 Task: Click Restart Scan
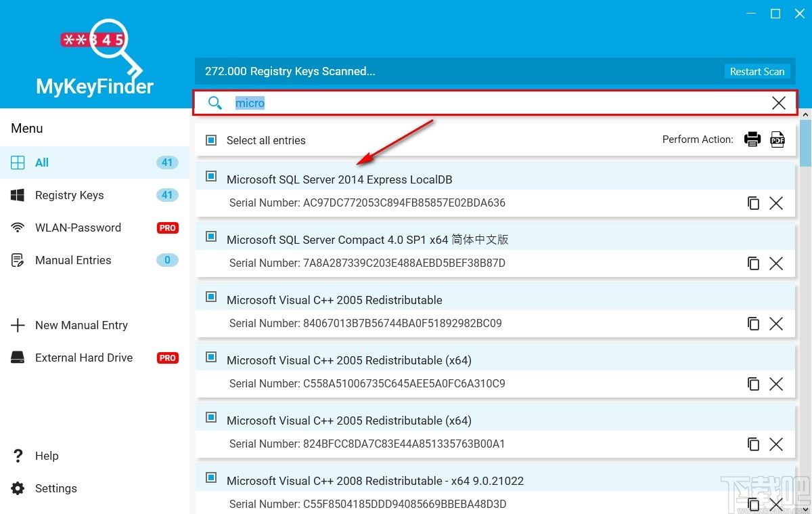click(757, 71)
